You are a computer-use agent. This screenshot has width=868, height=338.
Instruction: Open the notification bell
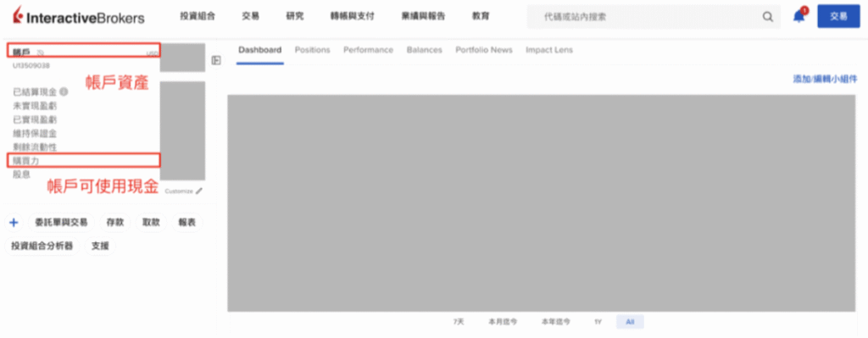(798, 17)
